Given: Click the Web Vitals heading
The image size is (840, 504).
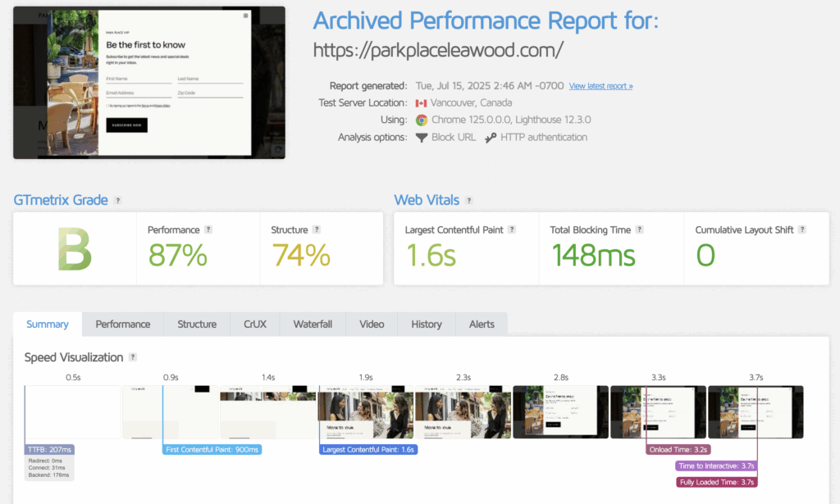Looking at the screenshot, I should point(427,200).
